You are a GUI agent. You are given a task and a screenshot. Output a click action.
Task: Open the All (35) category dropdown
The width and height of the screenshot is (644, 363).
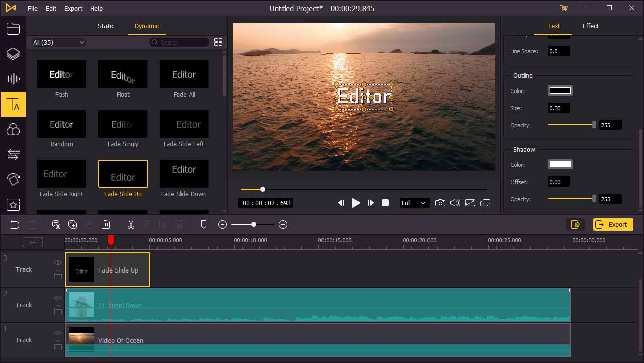(57, 42)
